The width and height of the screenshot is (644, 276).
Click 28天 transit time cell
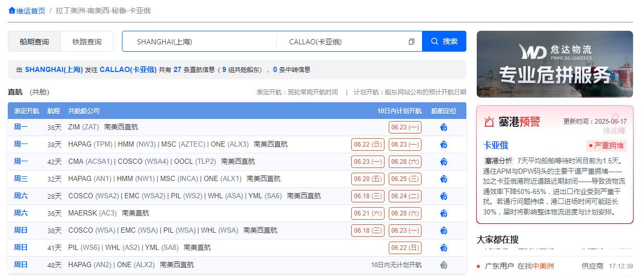54,197
